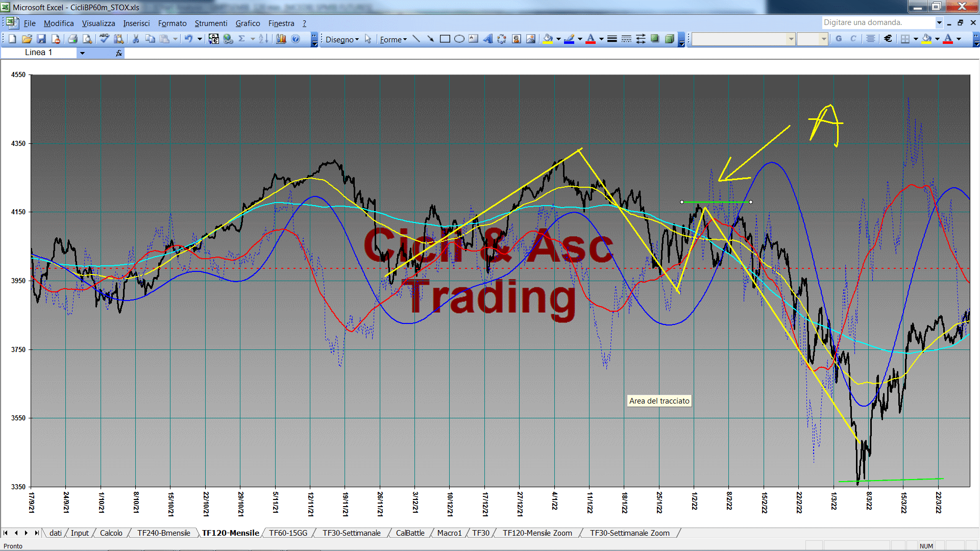Click the Sort ascending A-Z icon
Viewport: 980px width, 551px height.
[263, 39]
